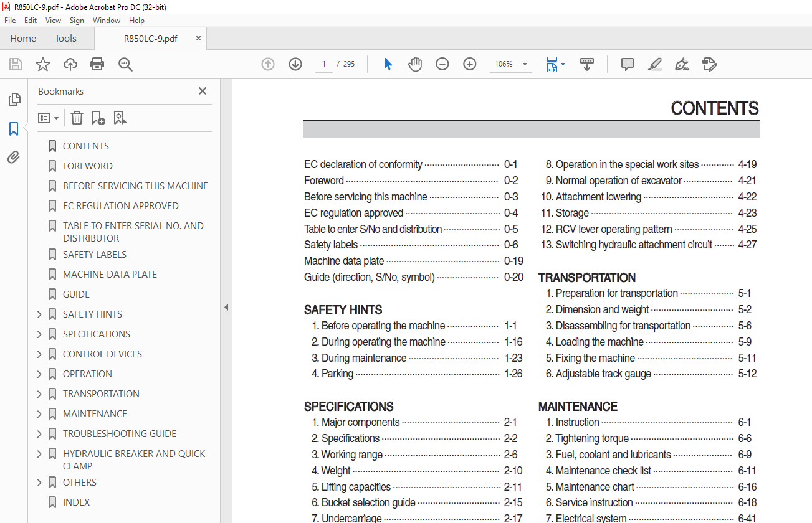Open the fit page options dropdown arrow

[563, 64]
